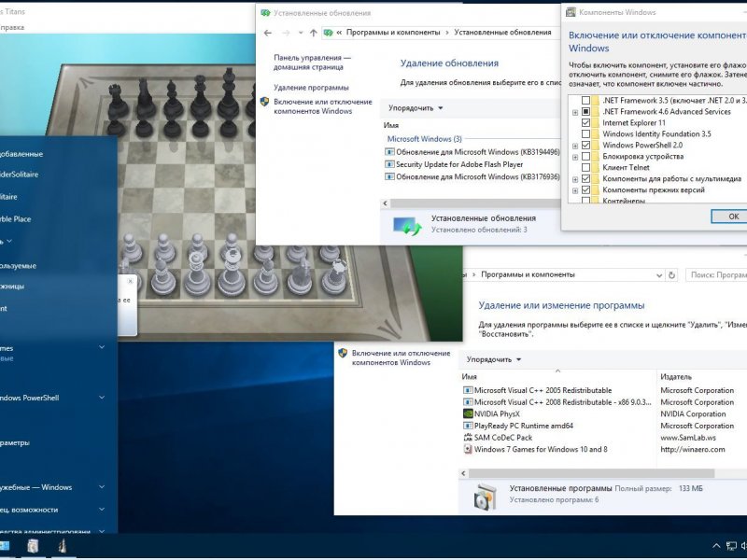The width and height of the screenshot is (747, 560).
Task: Click left scroll arrow in updates list
Action: click(x=385, y=203)
